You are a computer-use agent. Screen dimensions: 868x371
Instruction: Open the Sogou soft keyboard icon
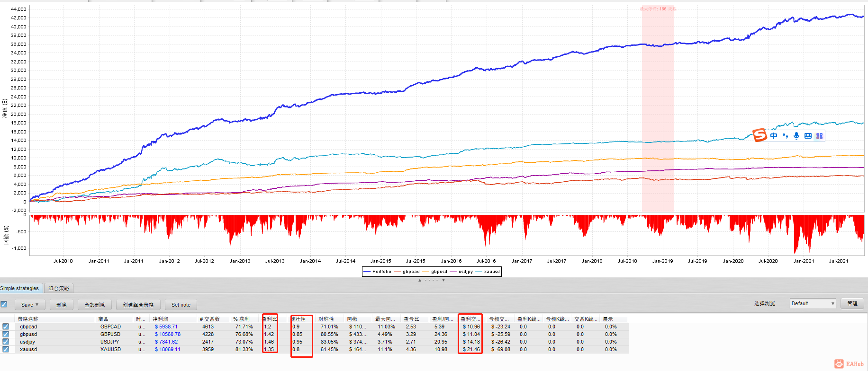[808, 136]
